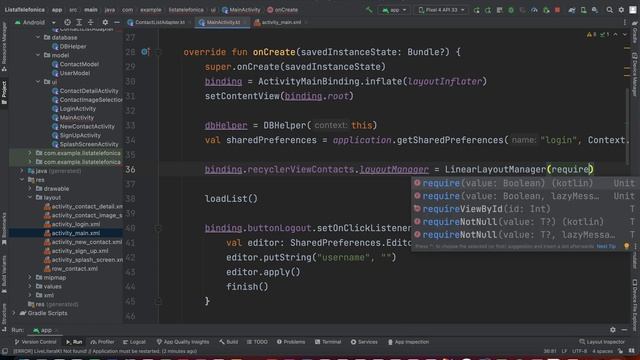Select SplashScreenActivity in the project tree
Image resolution: width=640 pixels, height=360 pixels.
(x=85, y=144)
